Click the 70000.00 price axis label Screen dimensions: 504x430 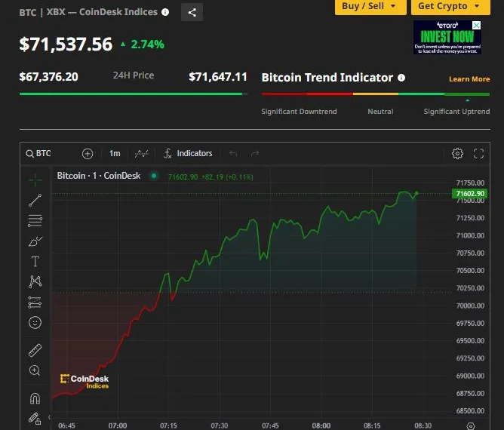(x=470, y=306)
